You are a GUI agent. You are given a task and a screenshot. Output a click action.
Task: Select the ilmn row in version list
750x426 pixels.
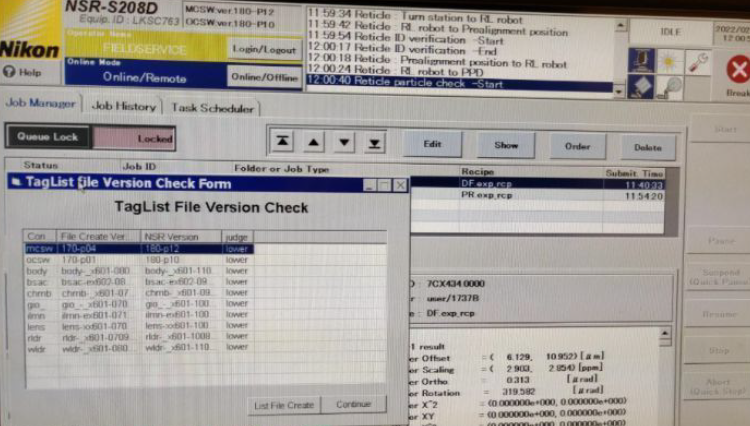139,315
